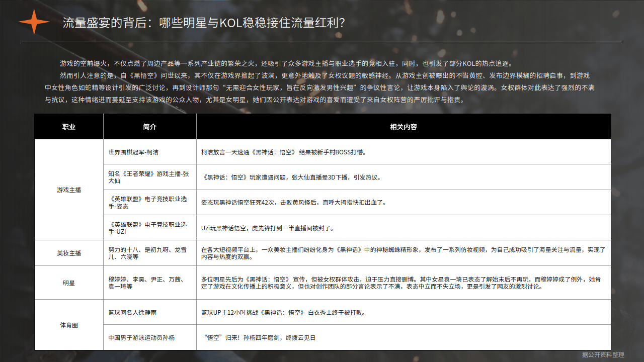Select text 篮球UP主12小时挑战 白衣秀士
This screenshot has width=644, height=362.
pos(283,313)
